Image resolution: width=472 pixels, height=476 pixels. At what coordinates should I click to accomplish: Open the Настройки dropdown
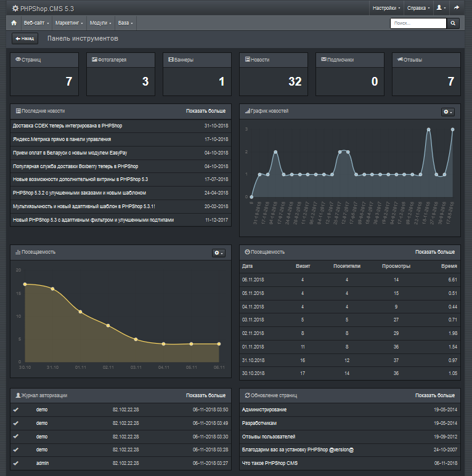tap(386, 8)
